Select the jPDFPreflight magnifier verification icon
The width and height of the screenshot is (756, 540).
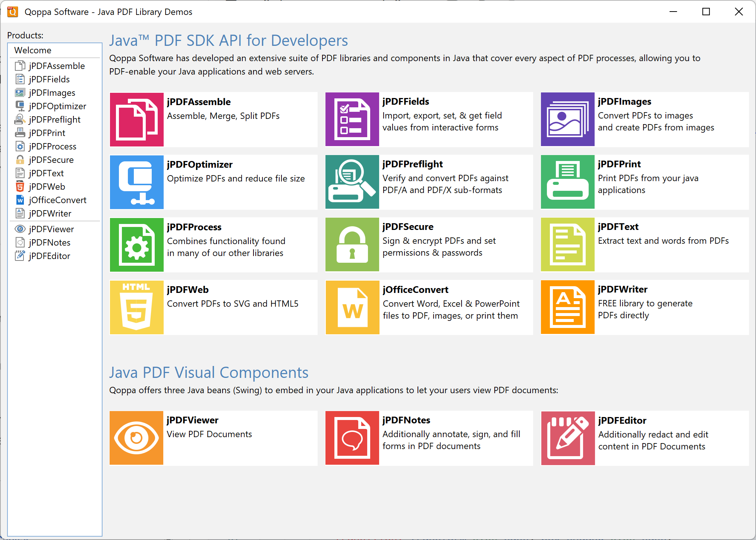[352, 182]
